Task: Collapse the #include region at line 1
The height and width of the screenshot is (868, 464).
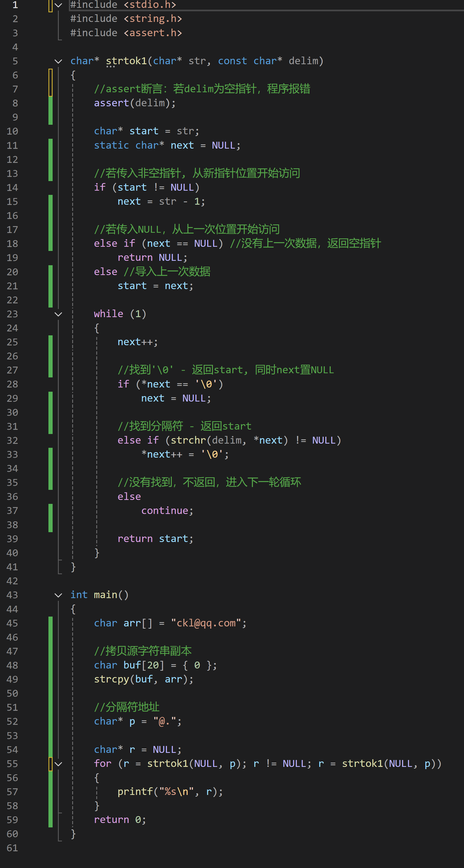Action: tap(58, 5)
